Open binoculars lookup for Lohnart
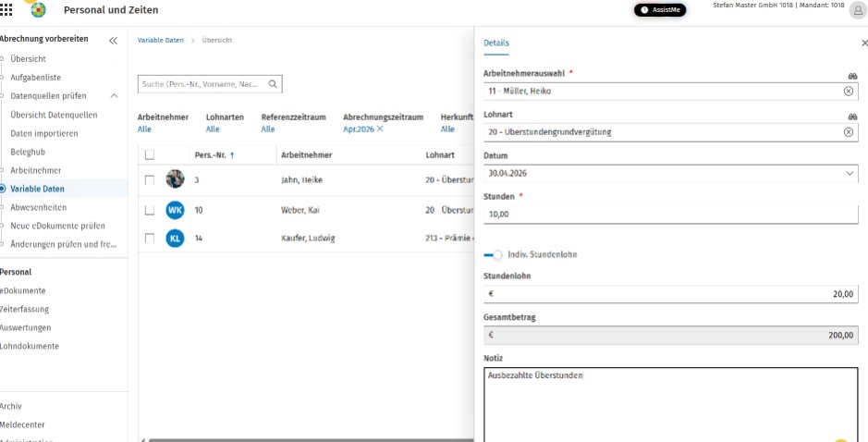The width and height of the screenshot is (868, 442). click(852, 117)
